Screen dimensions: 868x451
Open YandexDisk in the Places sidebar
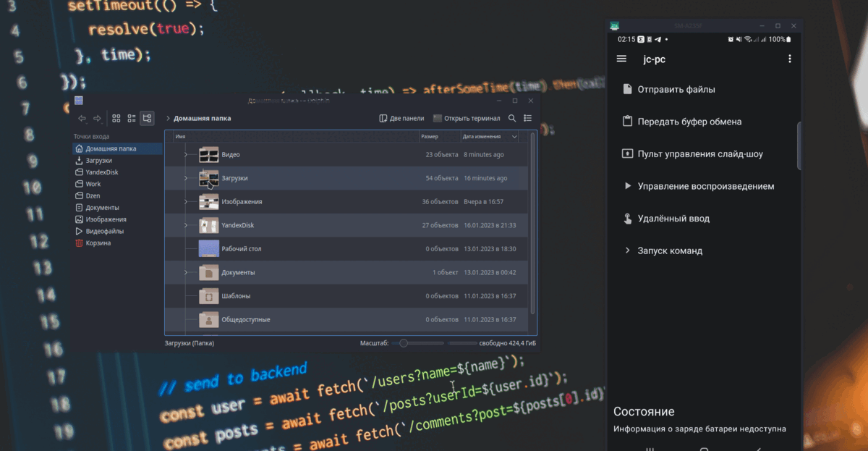point(116,172)
